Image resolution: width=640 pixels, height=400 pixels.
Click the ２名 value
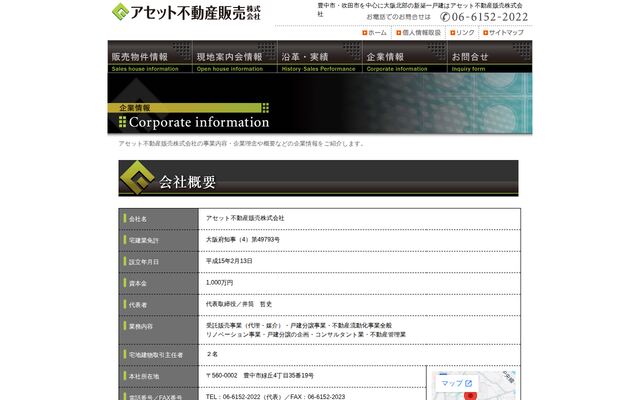click(212, 354)
